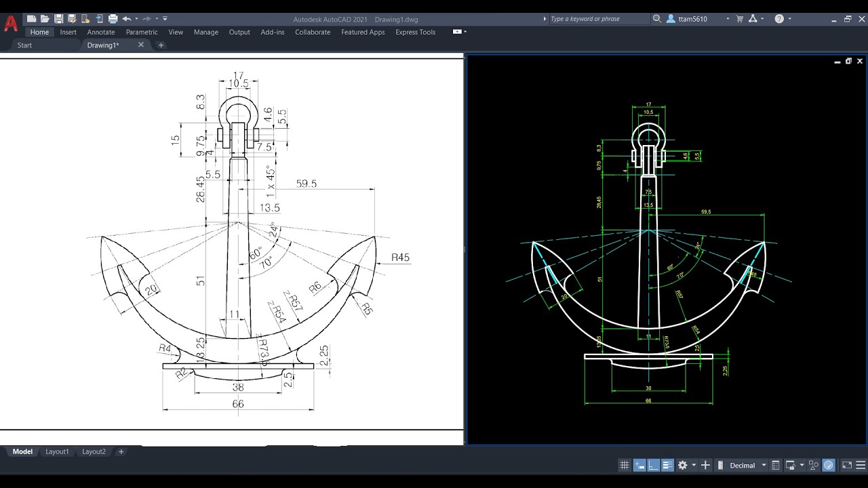Open the Parametric ribbon tab
868x488 pixels.
point(142,32)
